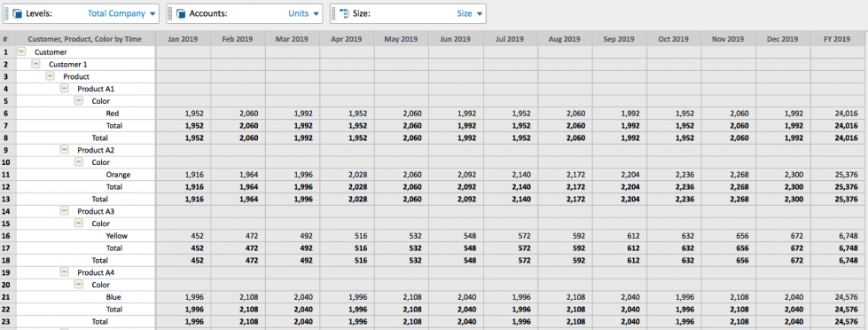Viewport: 868px width, 330px height.
Task: Select the FY 2019 column header
Action: click(x=838, y=39)
